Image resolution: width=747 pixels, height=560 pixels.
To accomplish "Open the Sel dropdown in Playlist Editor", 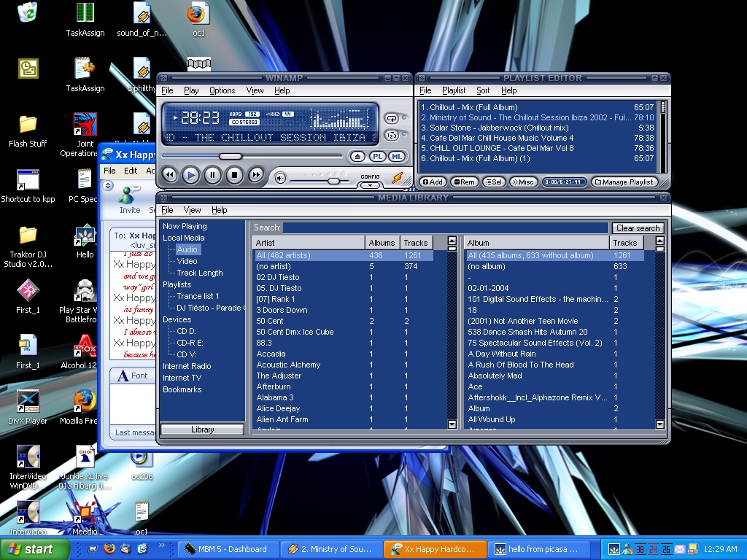I will (x=494, y=182).
